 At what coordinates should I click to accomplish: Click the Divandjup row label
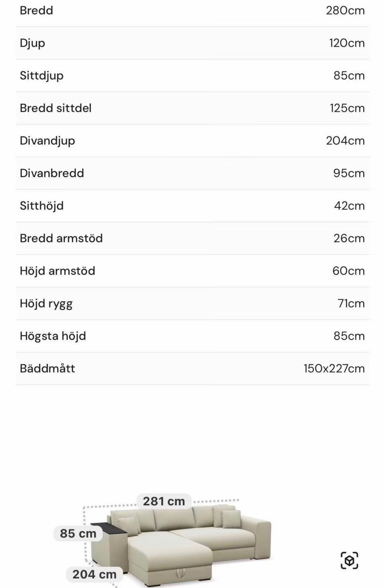(47, 141)
